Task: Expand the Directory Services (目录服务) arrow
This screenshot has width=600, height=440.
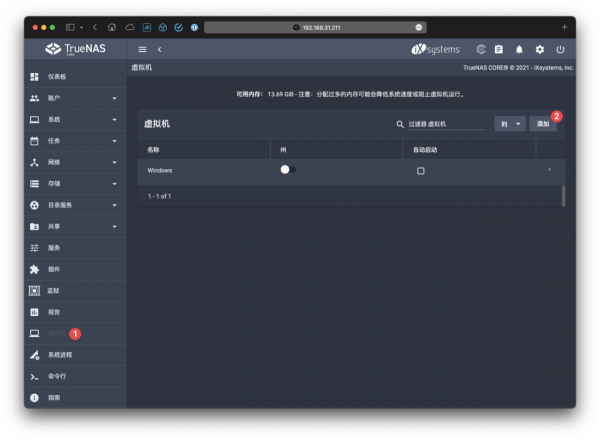Action: click(114, 205)
